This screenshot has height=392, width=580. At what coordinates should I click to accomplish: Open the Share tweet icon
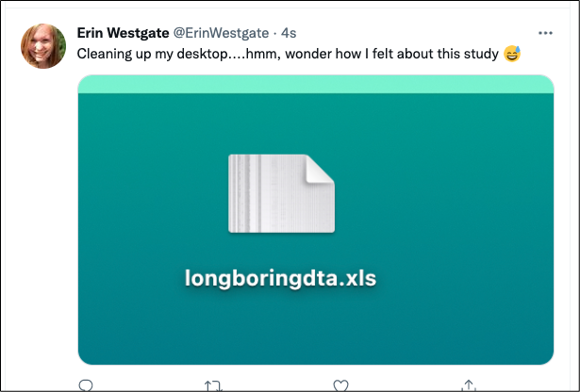click(468, 384)
